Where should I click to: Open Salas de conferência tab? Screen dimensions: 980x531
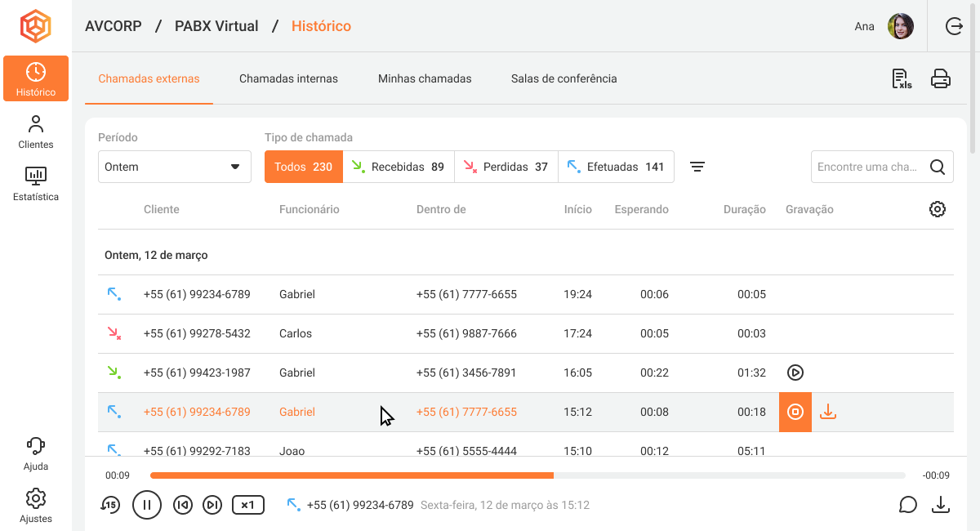point(563,78)
